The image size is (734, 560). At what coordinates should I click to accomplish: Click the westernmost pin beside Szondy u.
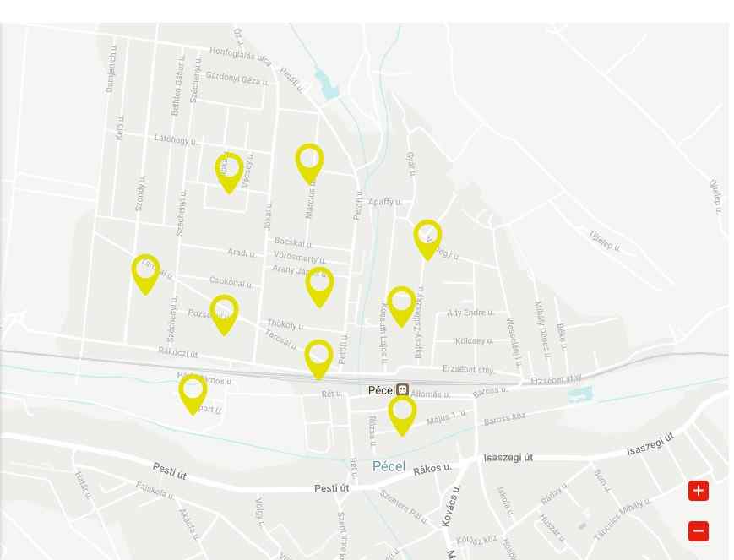coord(145,275)
